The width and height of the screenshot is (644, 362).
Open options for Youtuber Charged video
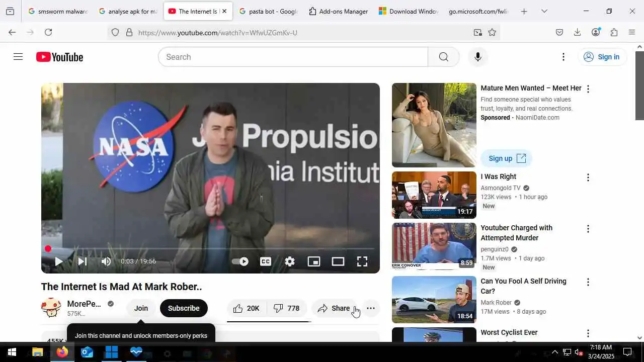click(588, 229)
